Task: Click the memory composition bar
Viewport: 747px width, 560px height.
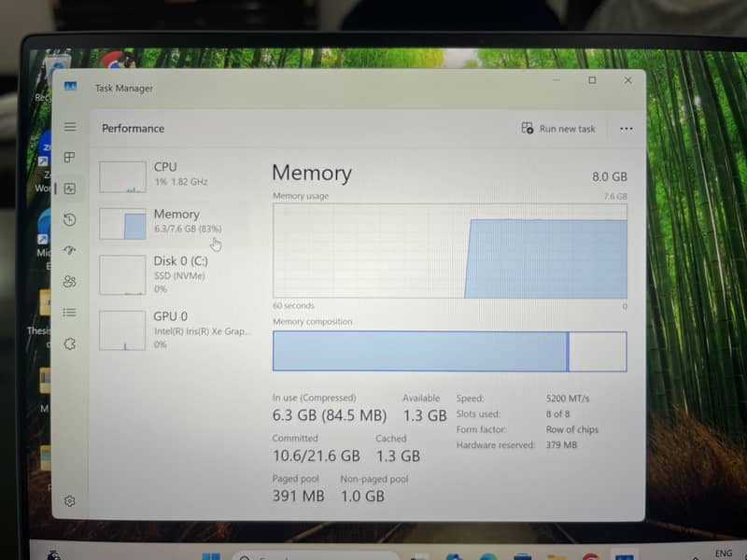Action: (x=449, y=352)
